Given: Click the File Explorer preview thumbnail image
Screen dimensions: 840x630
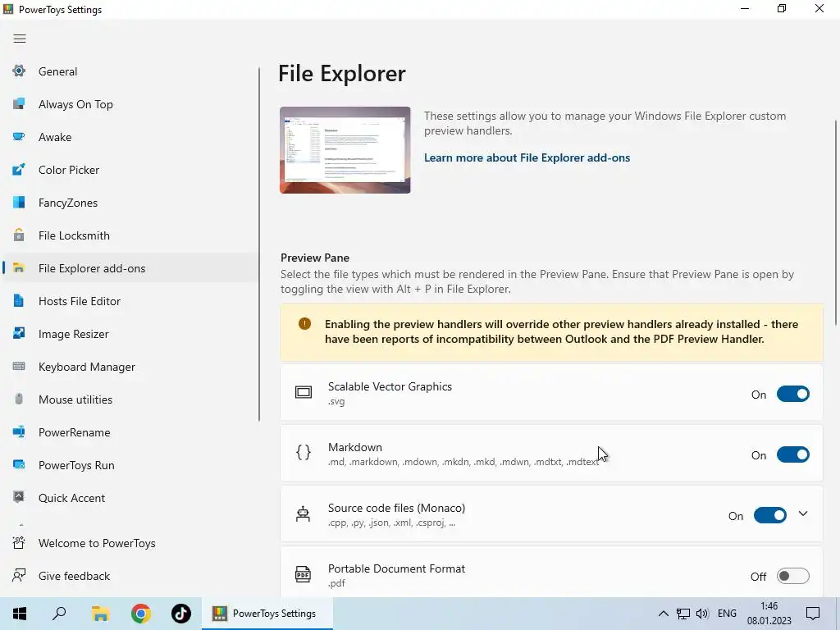Looking at the screenshot, I should click(x=345, y=150).
